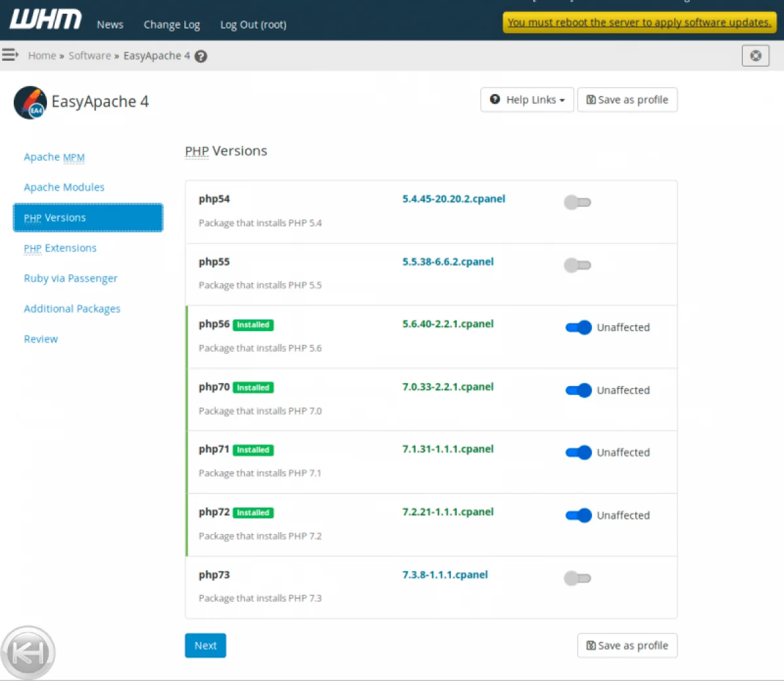Viewport: 784px width, 681px height.
Task: Turn off the php70 toggle
Action: click(578, 390)
